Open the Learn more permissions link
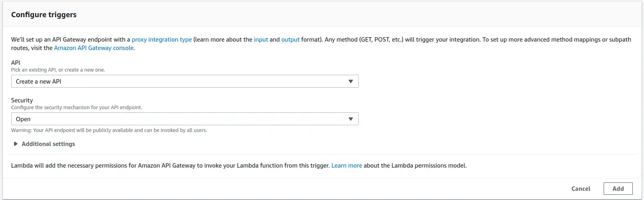The width and height of the screenshot is (644, 200). [x=347, y=166]
